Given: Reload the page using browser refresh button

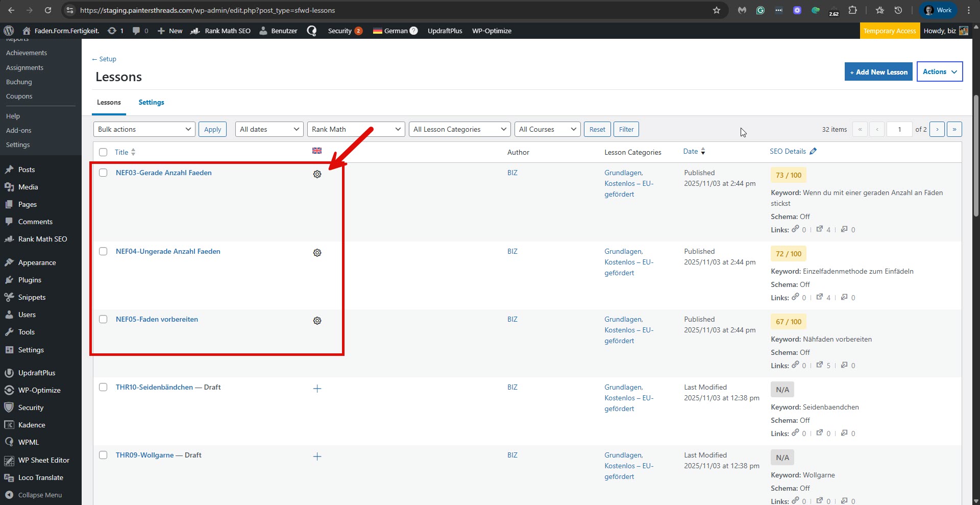Looking at the screenshot, I should 48,10.
